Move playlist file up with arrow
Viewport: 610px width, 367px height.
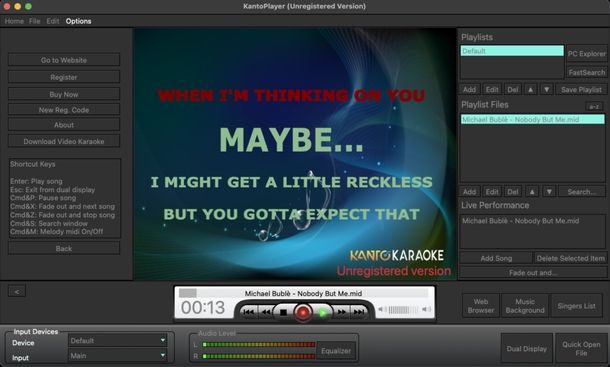[532, 191]
